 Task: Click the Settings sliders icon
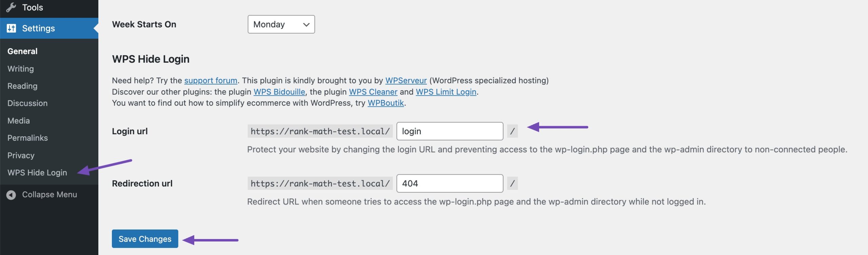pos(11,28)
